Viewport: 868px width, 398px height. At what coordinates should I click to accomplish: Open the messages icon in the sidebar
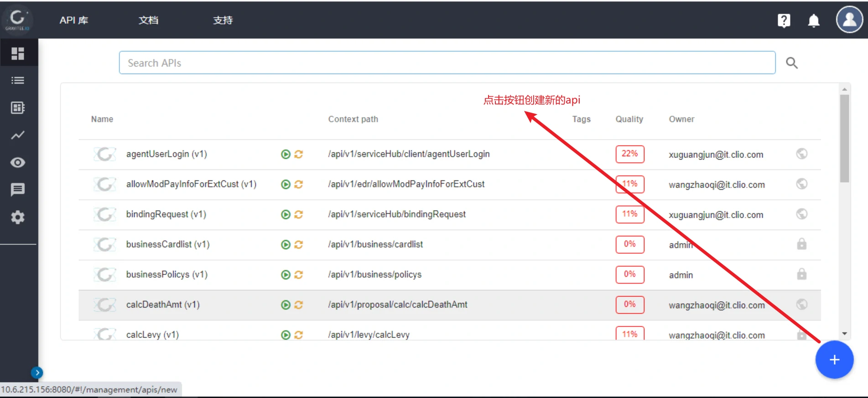coord(18,189)
